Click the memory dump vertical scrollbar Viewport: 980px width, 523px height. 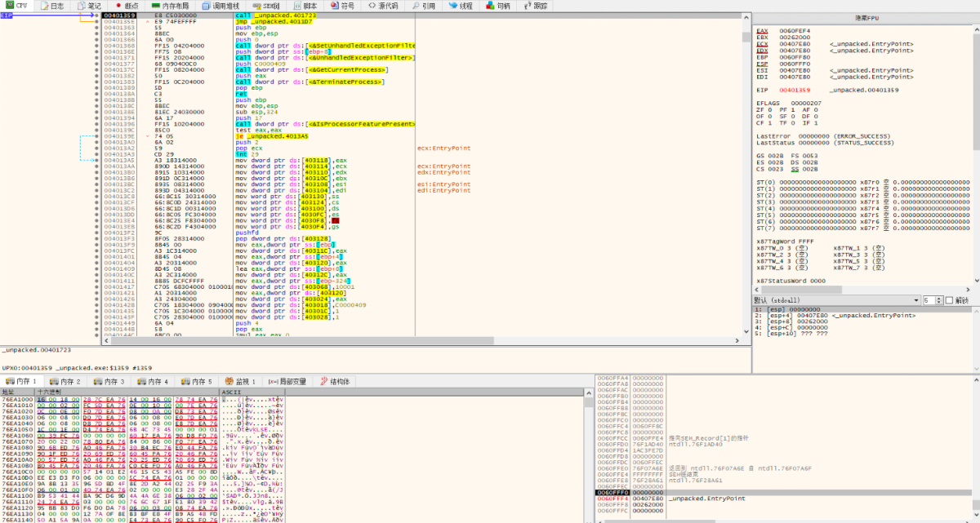tap(590, 455)
